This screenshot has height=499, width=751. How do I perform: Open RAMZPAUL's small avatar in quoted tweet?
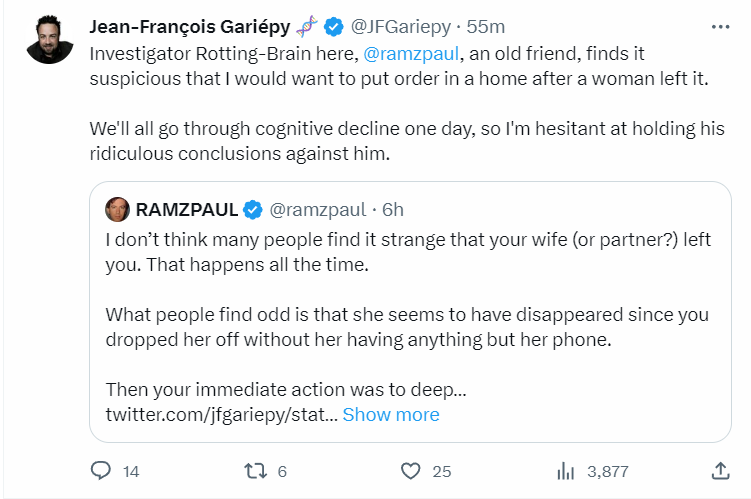[x=118, y=209]
